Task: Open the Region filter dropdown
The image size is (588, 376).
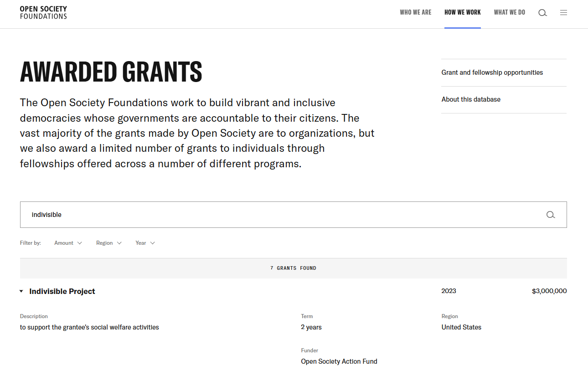Action: coord(108,243)
